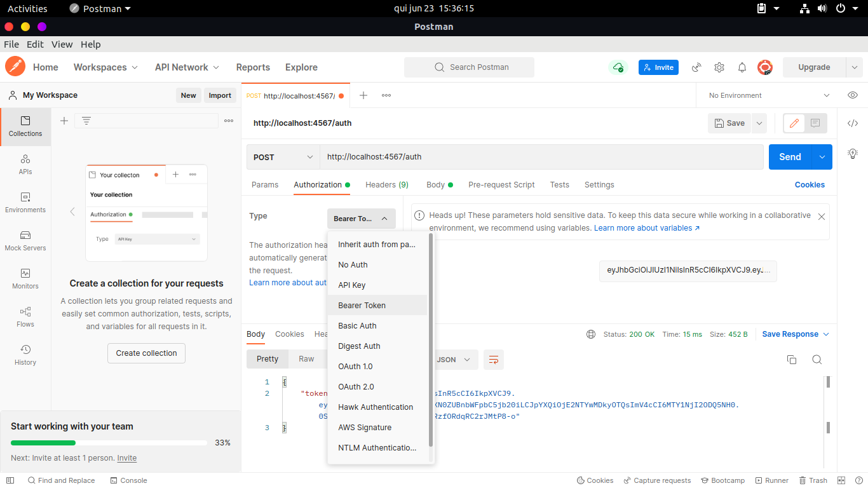Open the sidebar three-dot options menu
The width and height of the screenshot is (868, 488).
229,121
